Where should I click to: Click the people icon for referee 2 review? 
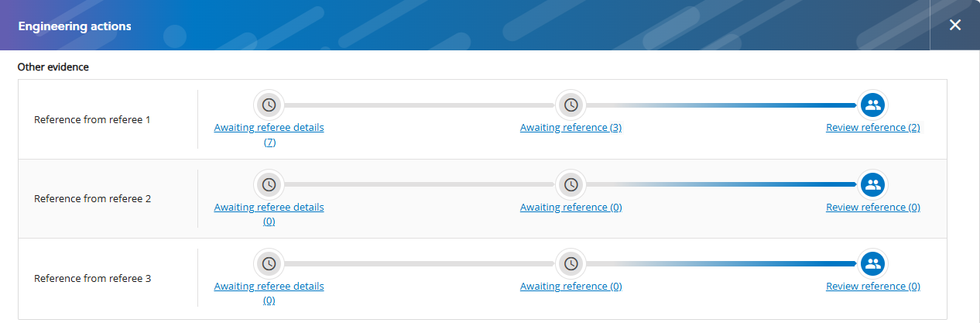[873, 184]
